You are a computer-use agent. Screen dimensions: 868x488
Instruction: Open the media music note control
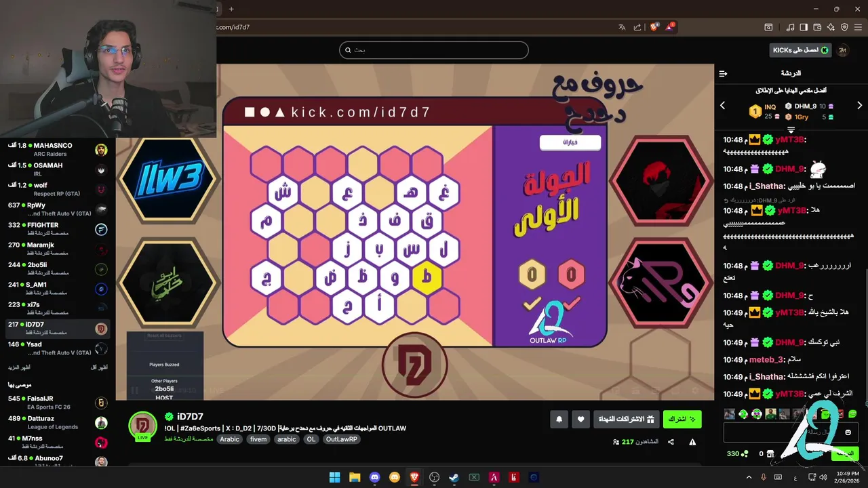coord(791,27)
